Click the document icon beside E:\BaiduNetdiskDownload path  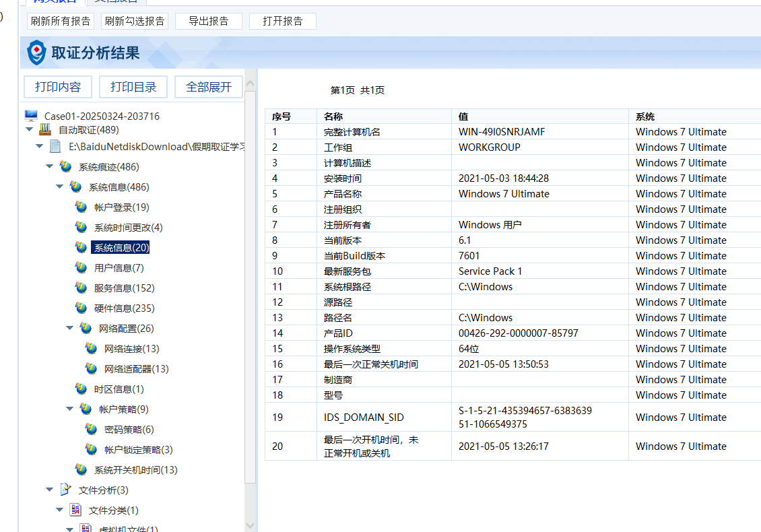click(55, 146)
